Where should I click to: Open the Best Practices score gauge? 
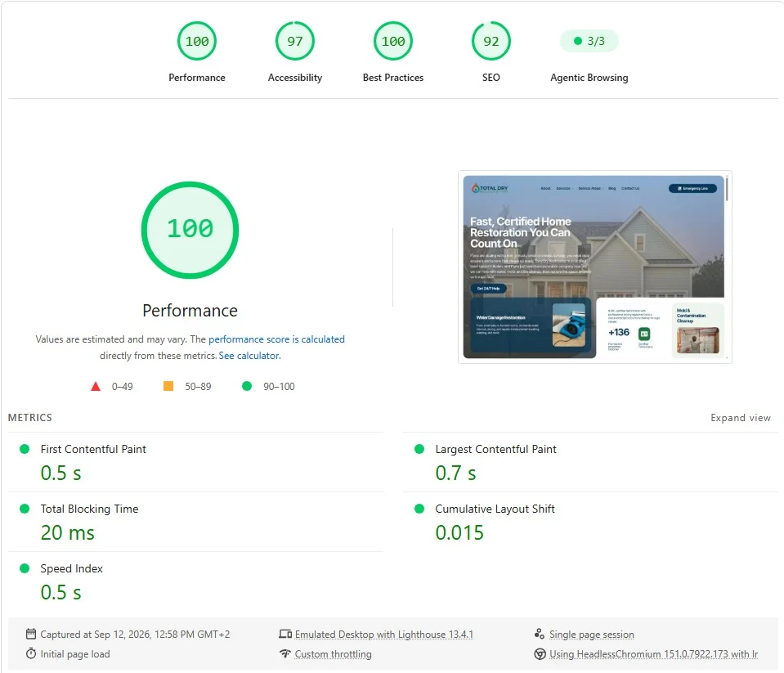(393, 41)
